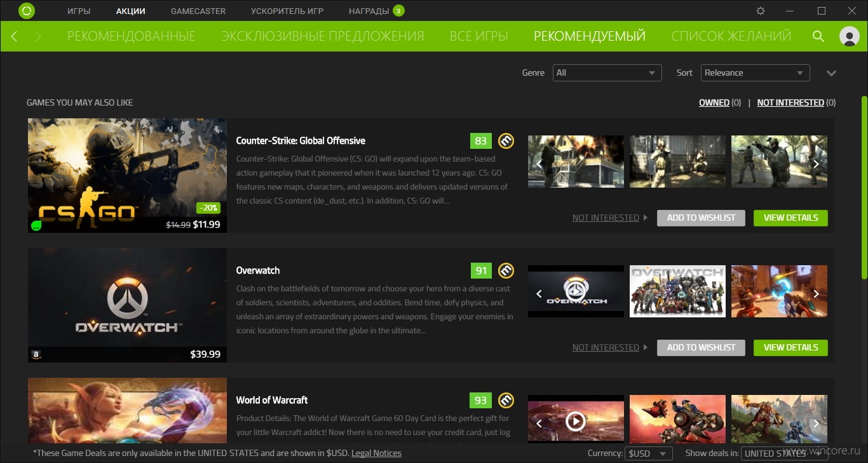
Task: Select the ВСЕ ИГРЫ section
Action: (x=479, y=36)
